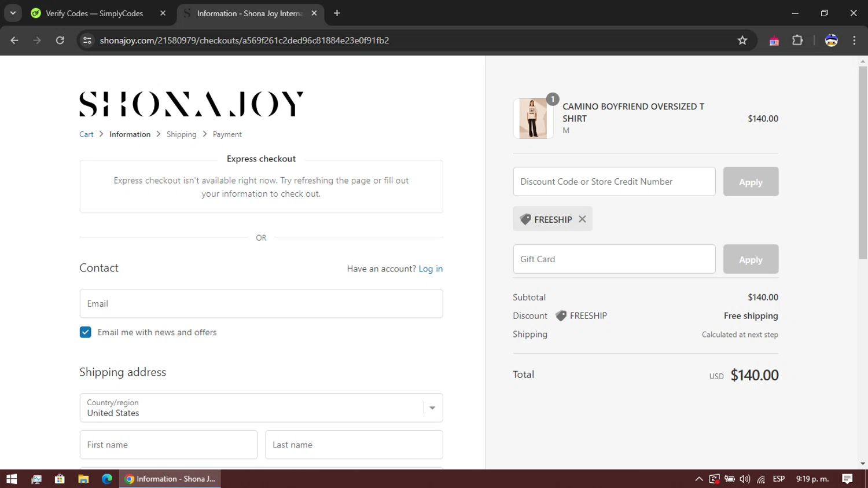Go back to the previous page
The width and height of the screenshot is (868, 488).
point(14,41)
